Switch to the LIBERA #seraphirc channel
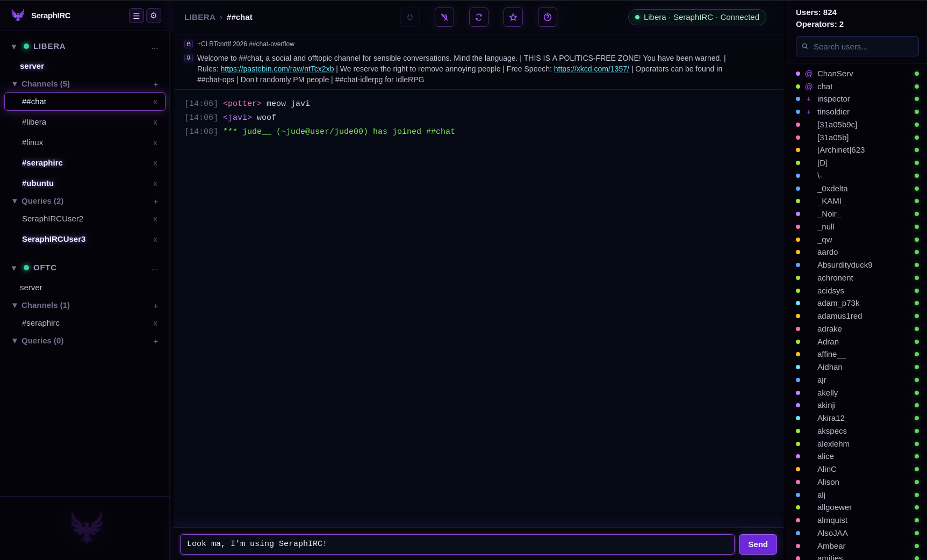 pyautogui.click(x=85, y=163)
